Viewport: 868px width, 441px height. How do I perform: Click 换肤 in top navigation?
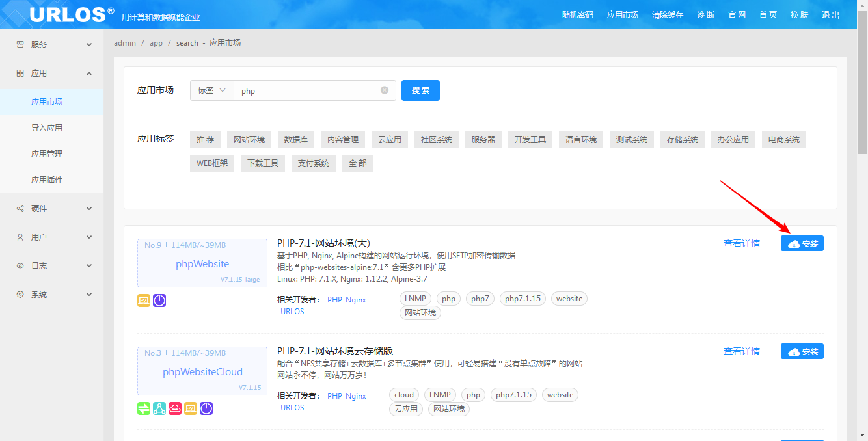click(799, 15)
